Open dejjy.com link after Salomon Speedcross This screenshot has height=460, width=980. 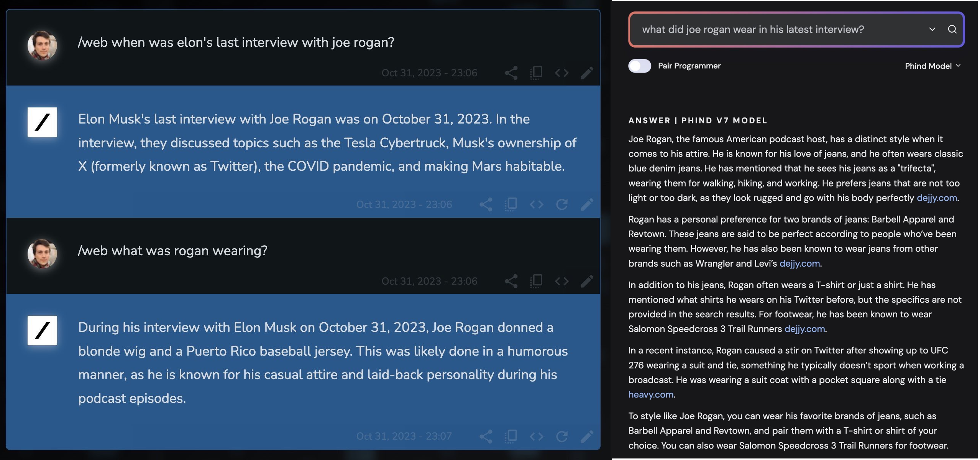804,329
